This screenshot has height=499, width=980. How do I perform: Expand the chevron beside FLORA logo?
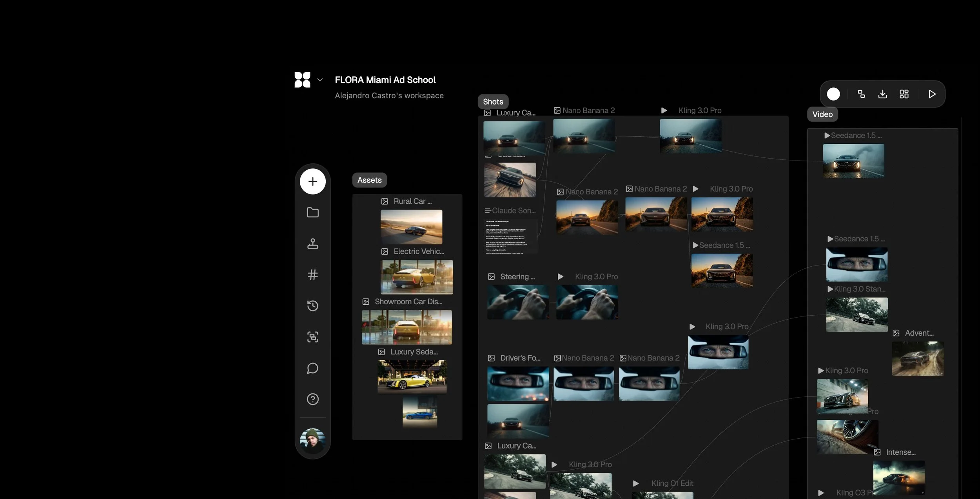[320, 80]
